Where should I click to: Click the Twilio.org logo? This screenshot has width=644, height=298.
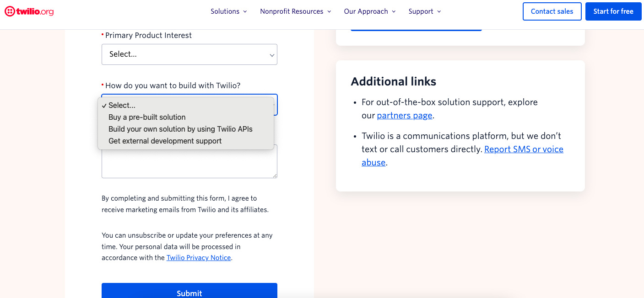click(29, 11)
